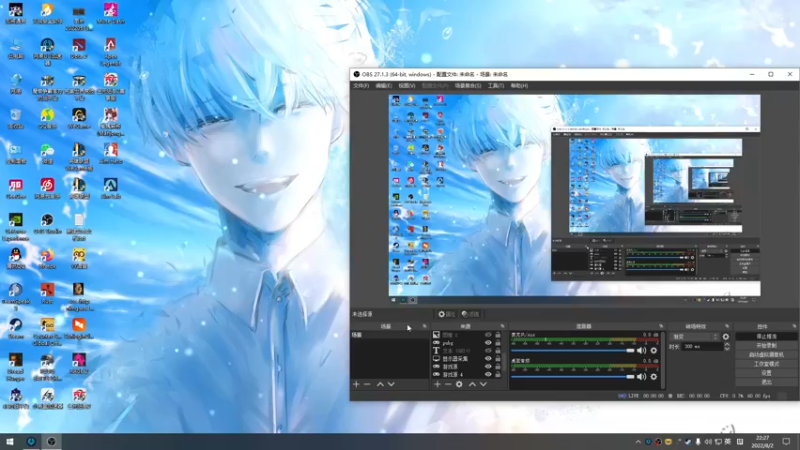800x450 pixels.
Task: Lock the display capture source
Action: pos(498,359)
